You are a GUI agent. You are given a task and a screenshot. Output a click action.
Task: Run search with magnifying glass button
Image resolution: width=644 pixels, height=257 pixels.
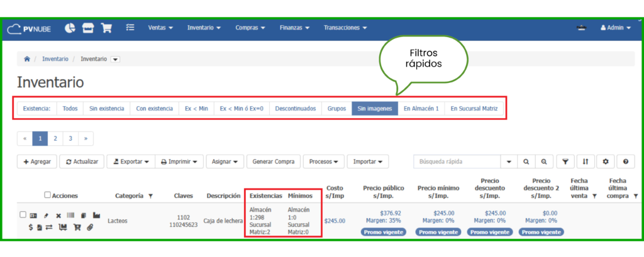point(526,161)
